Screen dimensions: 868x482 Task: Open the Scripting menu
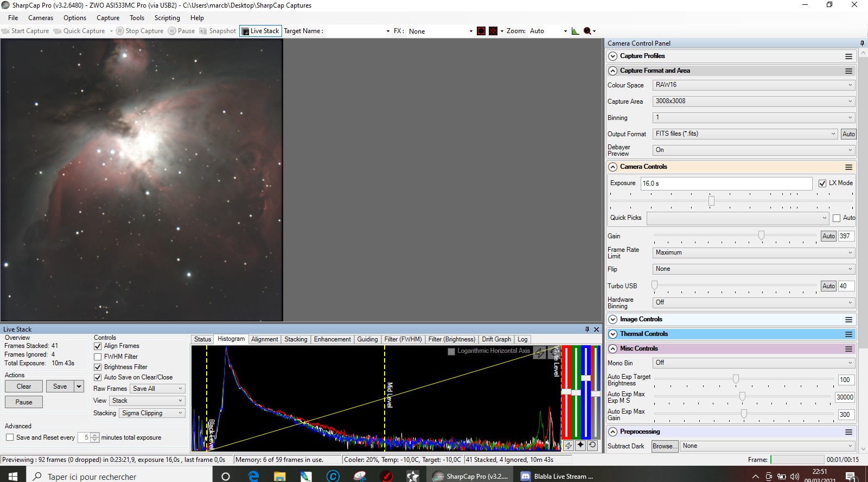[x=167, y=18]
